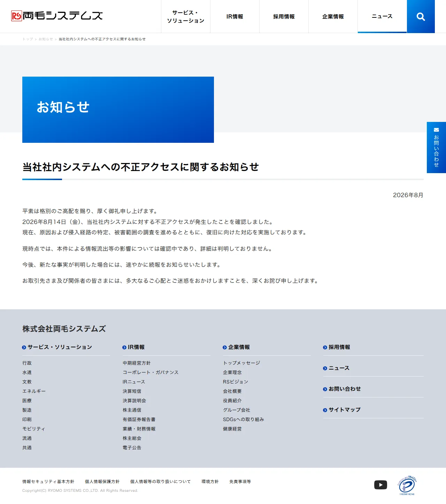
Task: Open footer heading 企業情報
Action: (239, 347)
